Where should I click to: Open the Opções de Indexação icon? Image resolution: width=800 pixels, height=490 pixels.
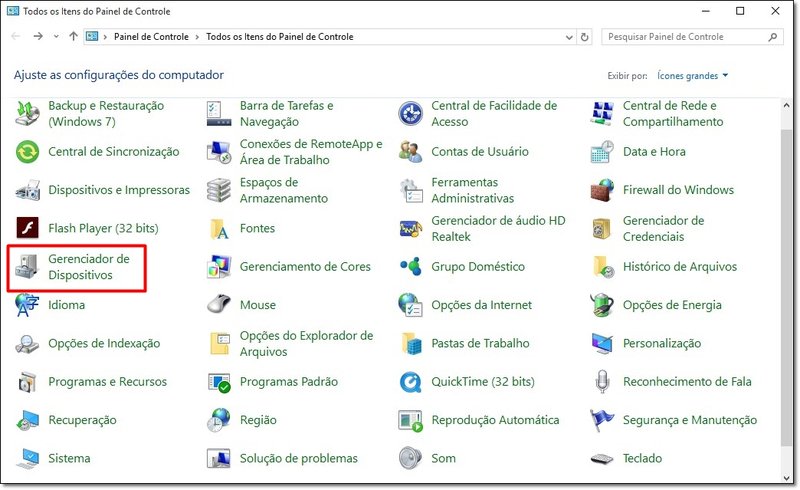27,343
